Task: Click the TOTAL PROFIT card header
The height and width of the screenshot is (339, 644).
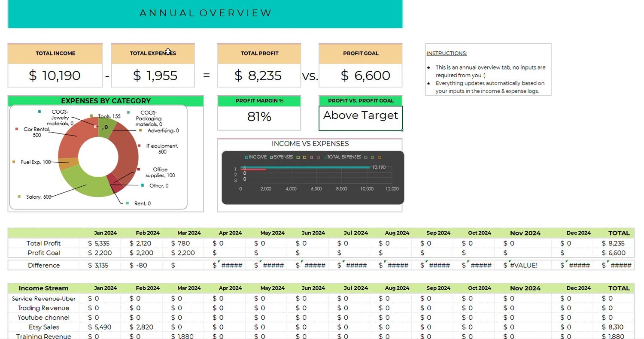Action: pyautogui.click(x=259, y=54)
